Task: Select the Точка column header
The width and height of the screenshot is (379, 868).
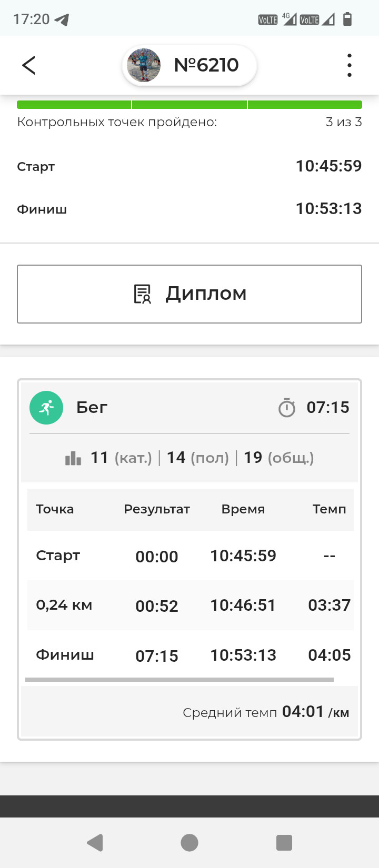Action: pyautogui.click(x=55, y=509)
